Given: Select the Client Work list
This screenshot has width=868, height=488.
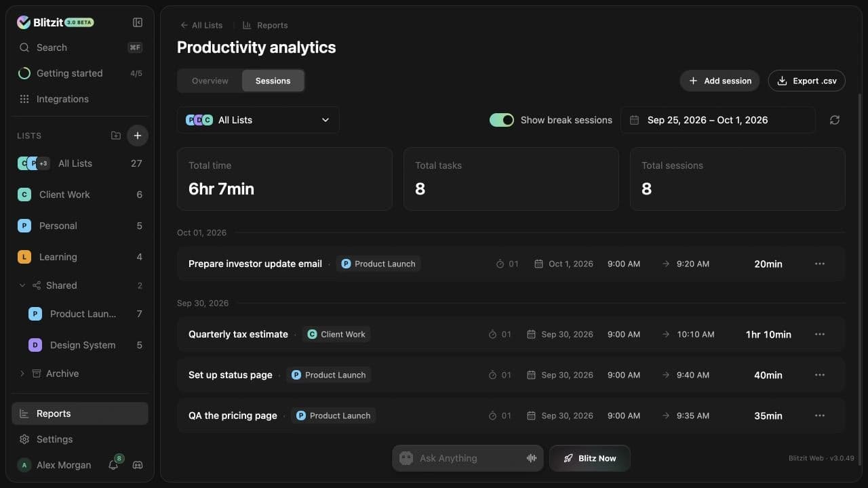Looking at the screenshot, I should click(x=80, y=195).
